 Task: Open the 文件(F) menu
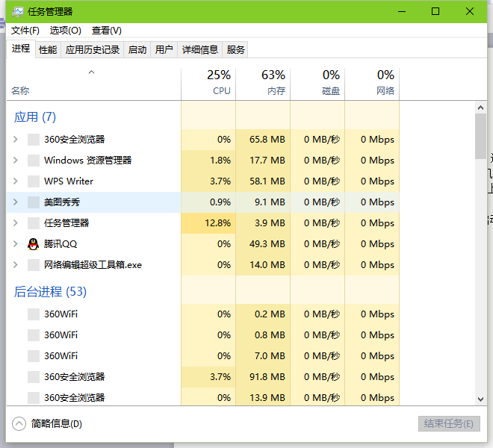[25, 31]
